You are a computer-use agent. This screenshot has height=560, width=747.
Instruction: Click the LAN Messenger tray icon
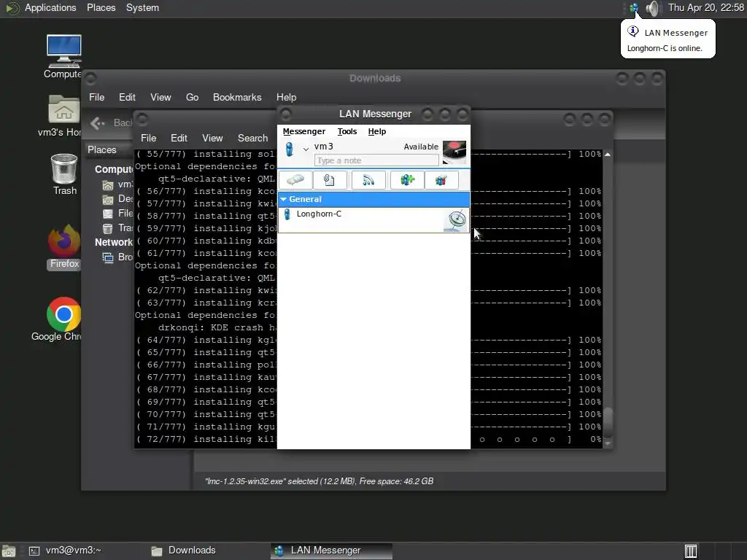[634, 7]
